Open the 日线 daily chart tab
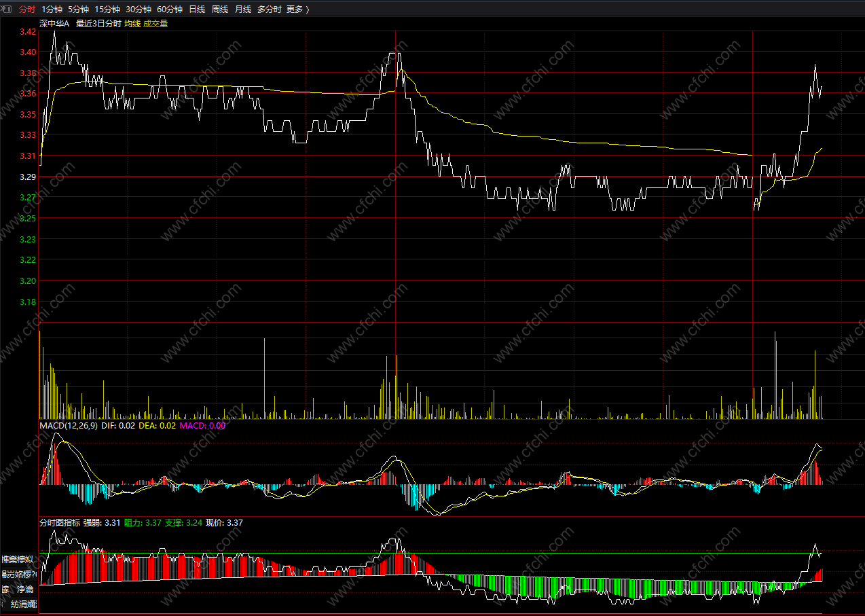865x616 pixels. tap(197, 10)
